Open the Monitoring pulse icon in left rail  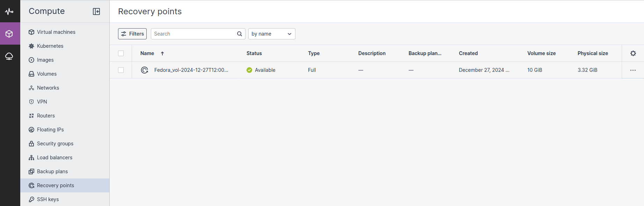[x=9, y=12]
